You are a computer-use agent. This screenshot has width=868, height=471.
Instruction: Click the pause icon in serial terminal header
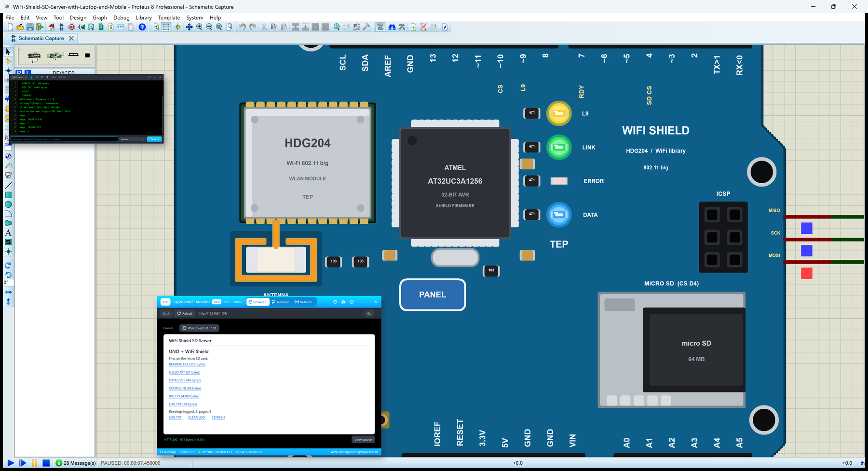click(37, 77)
